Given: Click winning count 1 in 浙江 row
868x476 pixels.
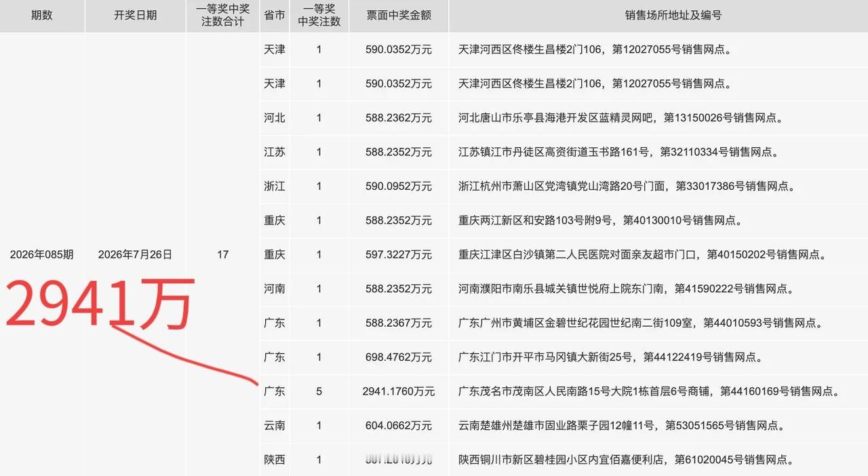Looking at the screenshot, I should pos(319,186).
